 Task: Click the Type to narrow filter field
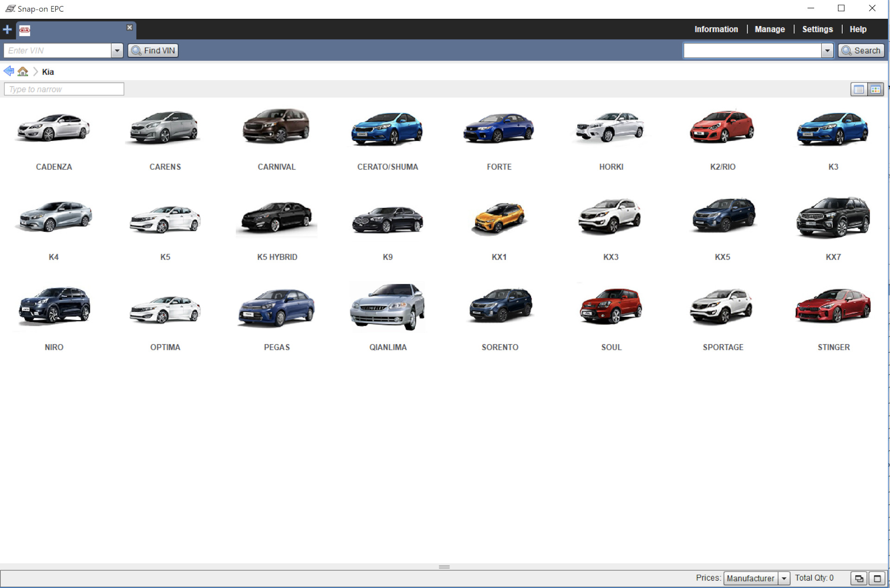[x=64, y=89]
